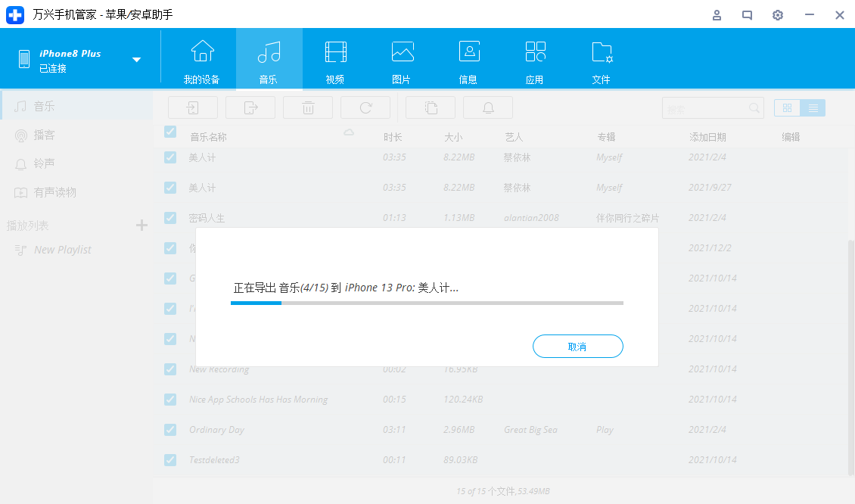Click the 编辑 column header
Viewport: 855px width, 504px height.
[791, 137]
